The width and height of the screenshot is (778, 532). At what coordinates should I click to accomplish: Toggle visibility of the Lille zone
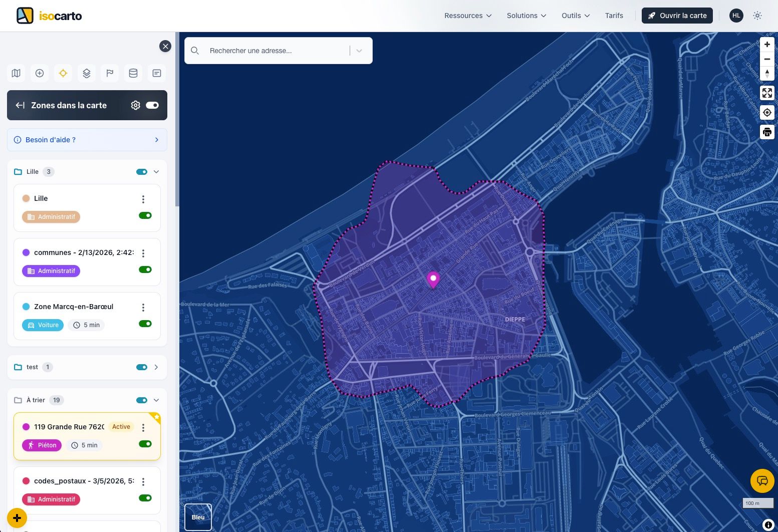[145, 215]
